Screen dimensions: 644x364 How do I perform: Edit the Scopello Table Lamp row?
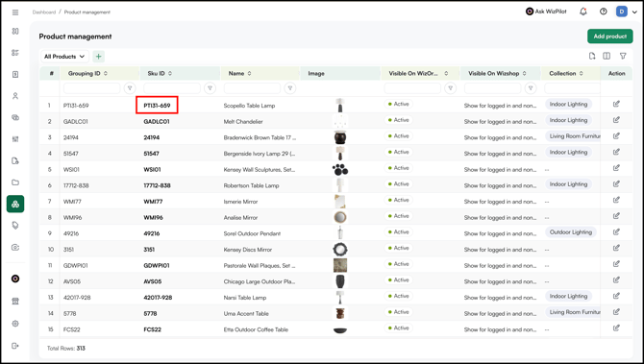coord(616,104)
